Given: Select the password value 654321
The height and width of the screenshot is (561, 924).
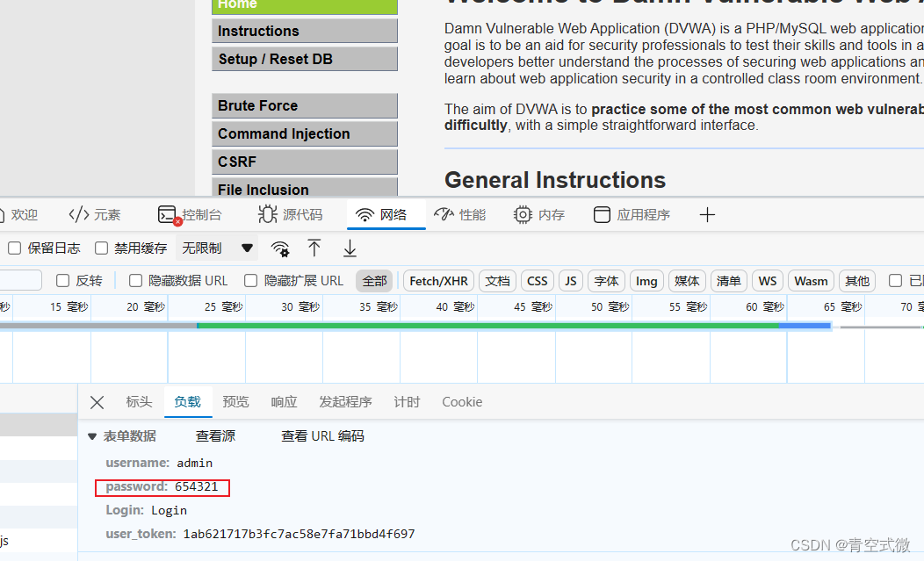Looking at the screenshot, I should coord(196,486).
